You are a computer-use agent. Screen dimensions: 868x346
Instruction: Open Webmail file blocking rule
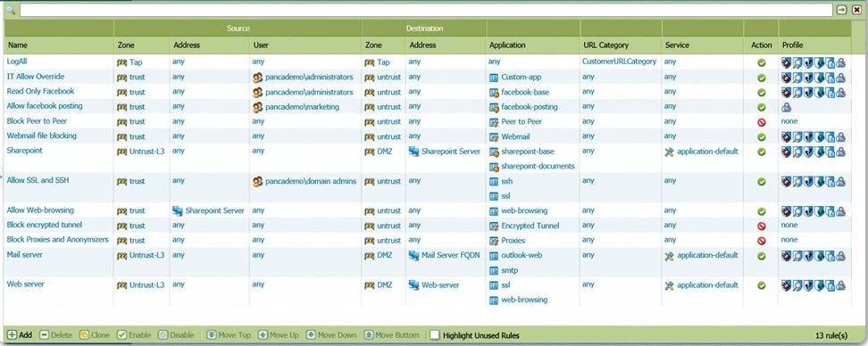pos(41,136)
